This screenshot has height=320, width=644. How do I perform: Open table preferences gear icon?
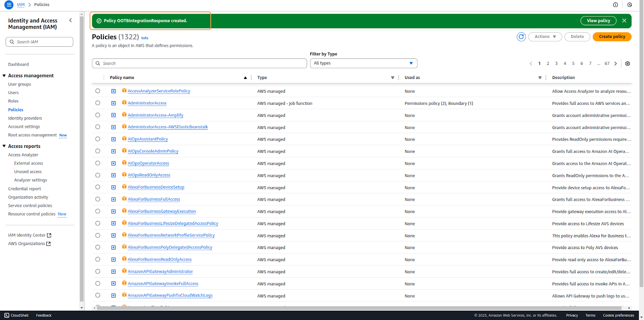pos(627,64)
